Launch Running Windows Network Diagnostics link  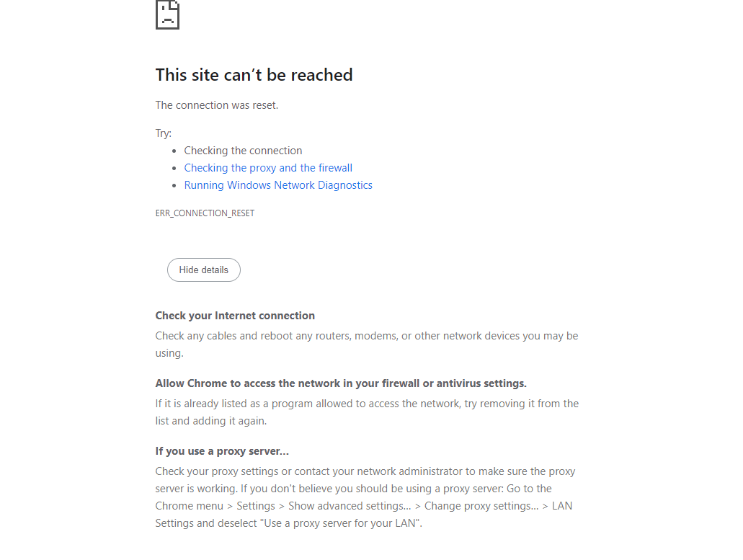click(278, 185)
